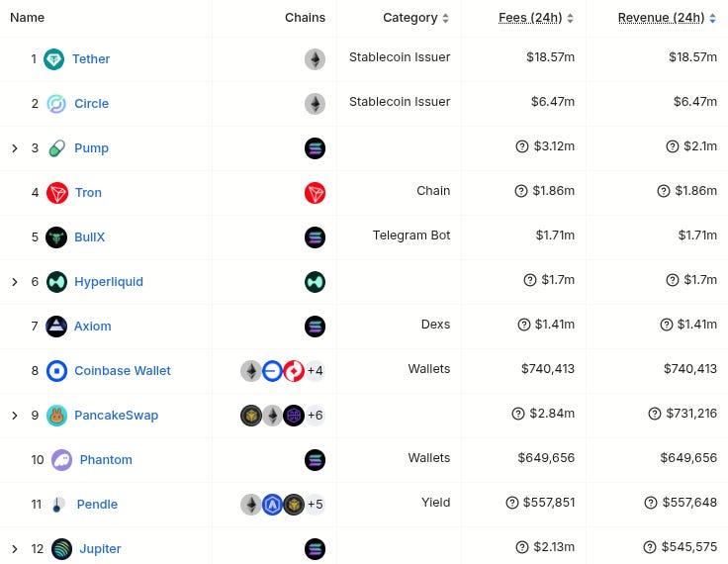This screenshot has width=728, height=564.
Task: Sort table by Category column
Action: click(x=415, y=18)
